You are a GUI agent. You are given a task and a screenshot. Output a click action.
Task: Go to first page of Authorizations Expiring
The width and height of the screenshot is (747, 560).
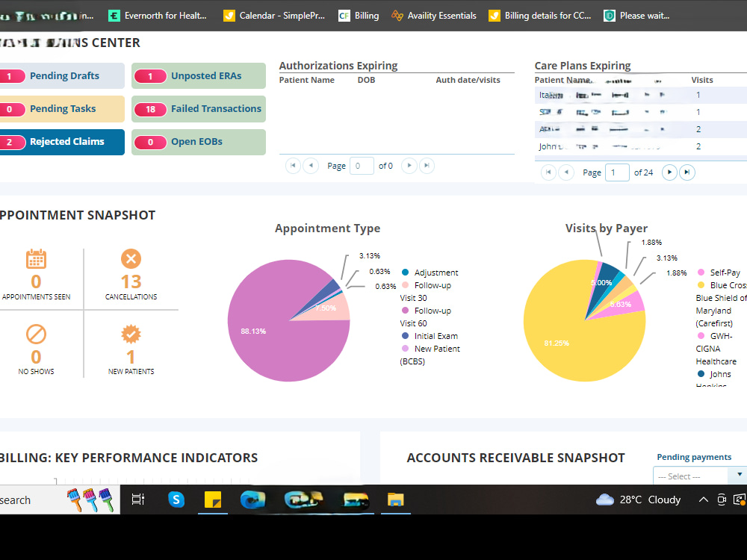pos(293,166)
